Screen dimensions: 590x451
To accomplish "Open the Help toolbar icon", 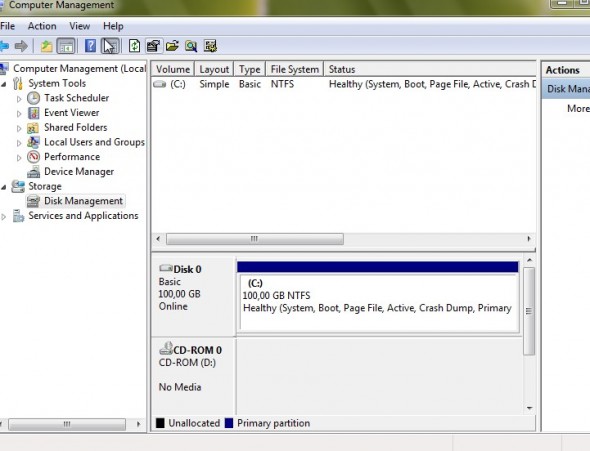I will point(90,46).
